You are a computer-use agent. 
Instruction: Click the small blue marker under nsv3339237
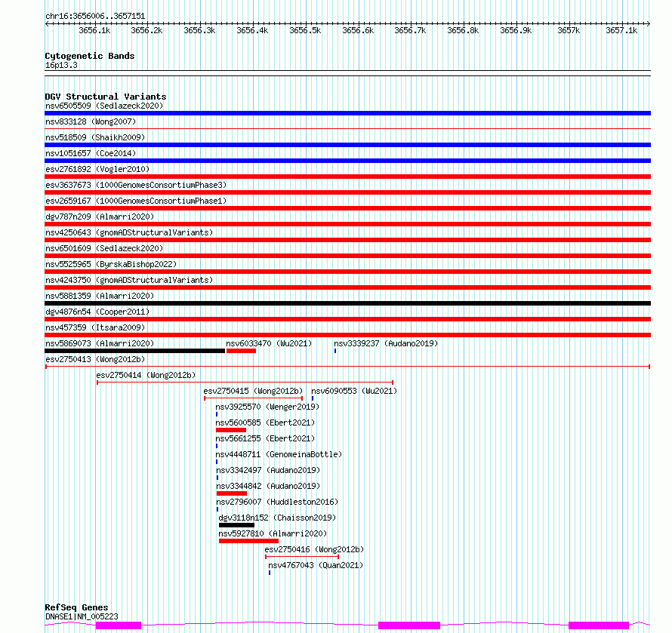pyautogui.click(x=335, y=351)
